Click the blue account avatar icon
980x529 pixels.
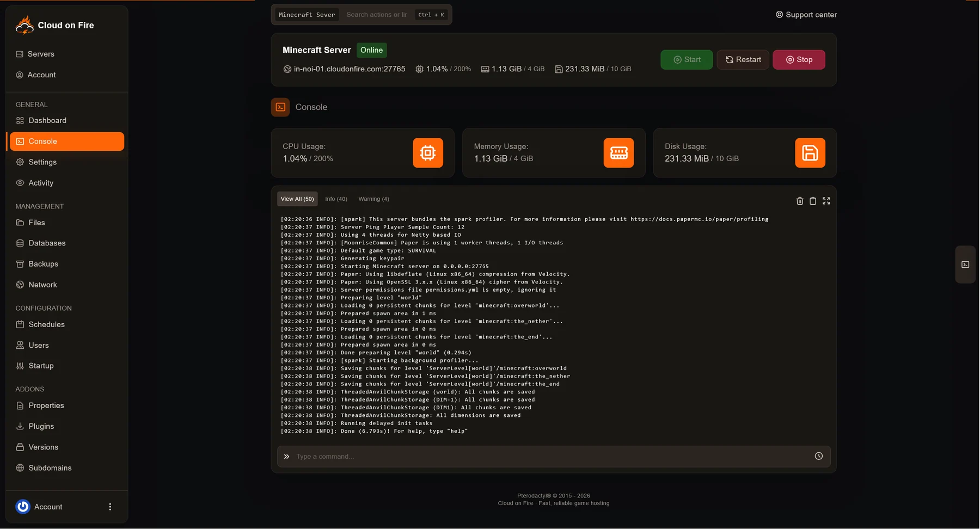[x=23, y=507]
